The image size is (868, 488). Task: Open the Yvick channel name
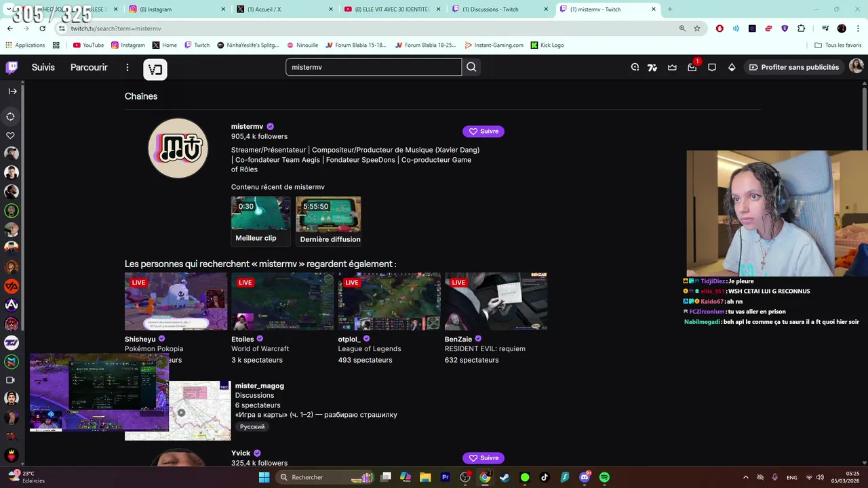tap(241, 453)
